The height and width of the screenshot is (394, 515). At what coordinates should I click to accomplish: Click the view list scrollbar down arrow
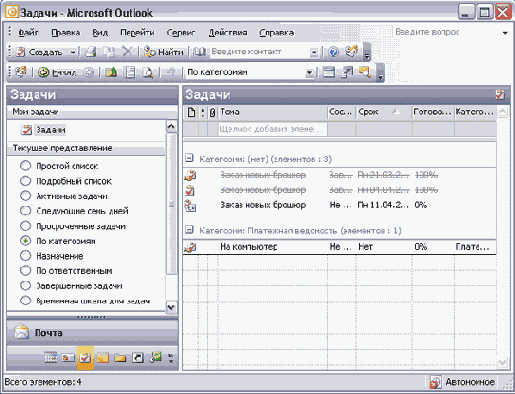click(171, 307)
